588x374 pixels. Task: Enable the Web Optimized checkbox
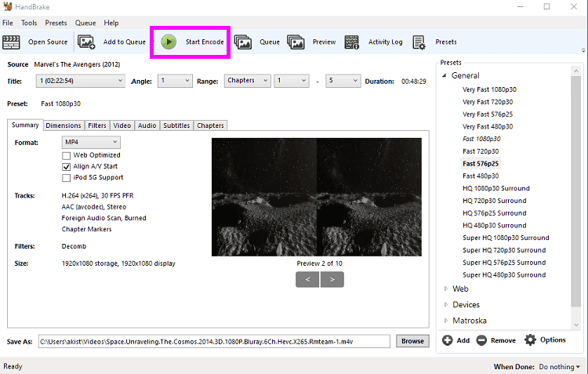pos(66,155)
